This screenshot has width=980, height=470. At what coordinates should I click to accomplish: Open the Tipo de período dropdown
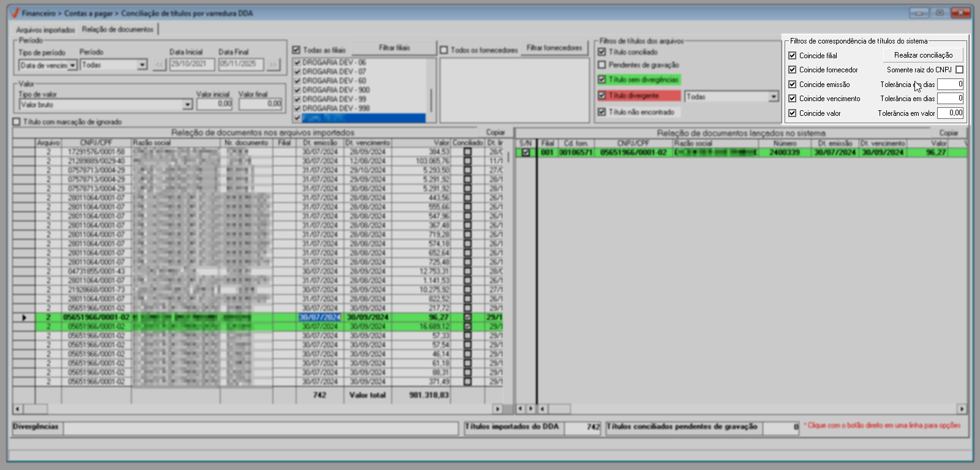[72, 66]
